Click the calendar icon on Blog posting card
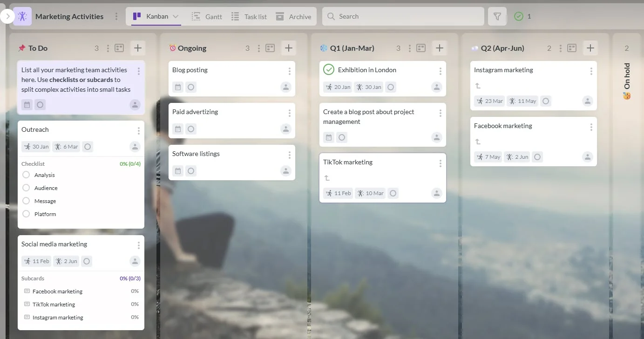Screen dimensions: 644x339 pos(177,87)
